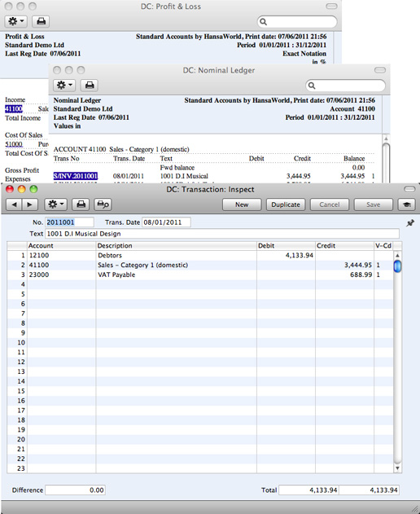The image size is (420, 514).
Task: Click toolbar toggle pill in Transaction window
Action: click(409, 189)
